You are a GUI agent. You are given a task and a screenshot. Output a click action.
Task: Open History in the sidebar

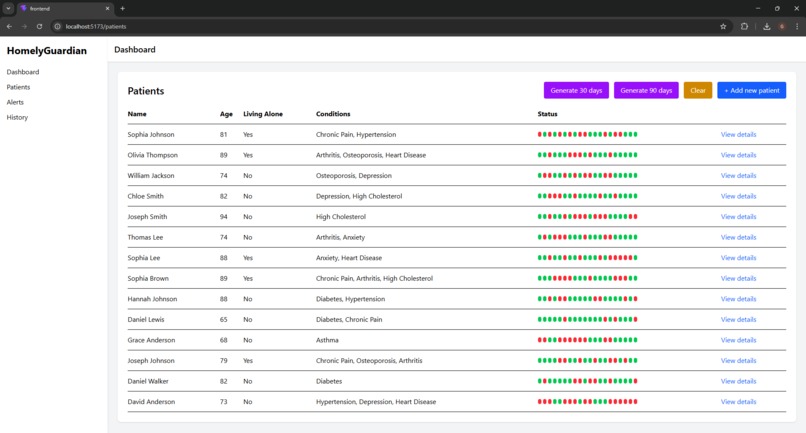pyautogui.click(x=17, y=117)
